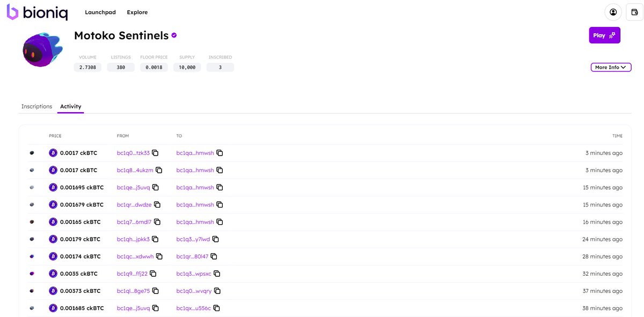This screenshot has height=317, width=644.
Task: Copy the bc1q9...ffj22 from address
Action: pyautogui.click(x=153, y=273)
